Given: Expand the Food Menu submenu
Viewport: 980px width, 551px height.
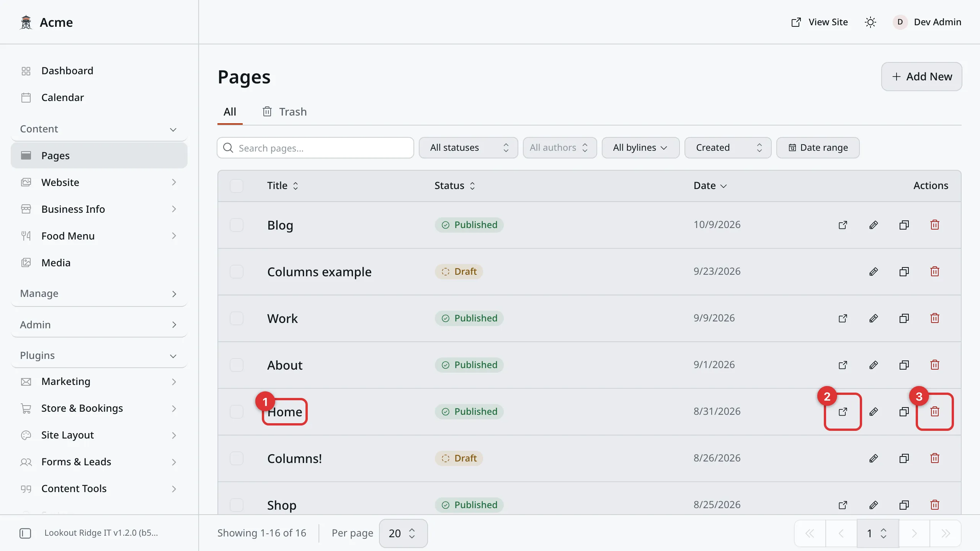Looking at the screenshot, I should point(99,236).
